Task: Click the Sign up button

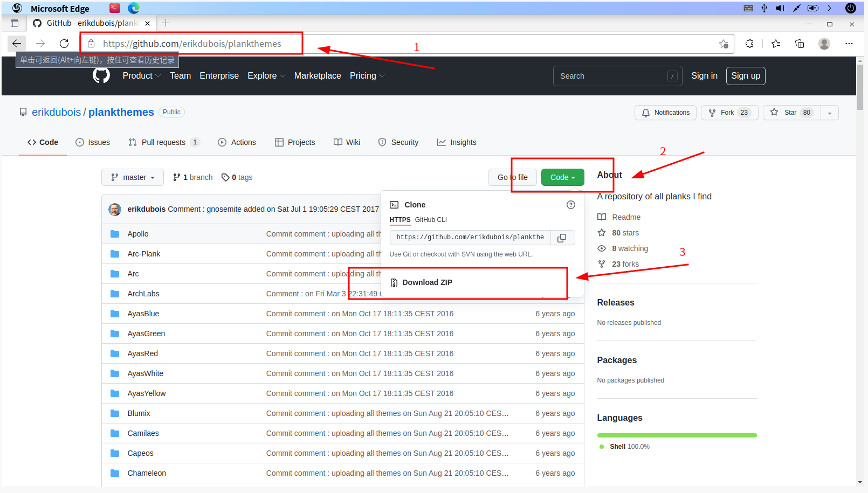Action: click(746, 76)
